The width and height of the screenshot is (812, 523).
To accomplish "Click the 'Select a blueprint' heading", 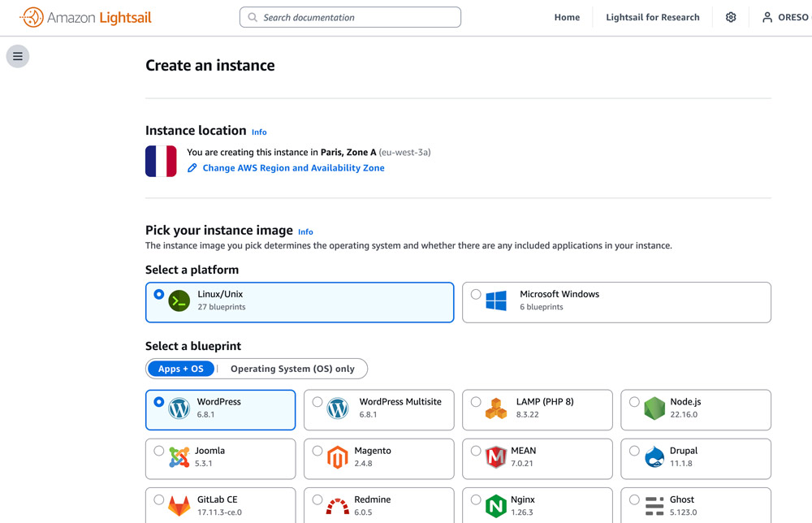I will [193, 346].
